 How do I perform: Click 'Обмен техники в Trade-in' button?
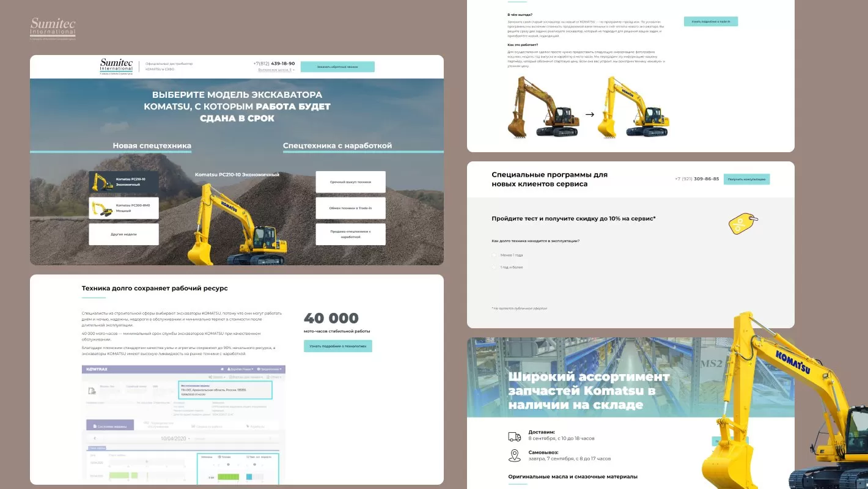pyautogui.click(x=350, y=208)
